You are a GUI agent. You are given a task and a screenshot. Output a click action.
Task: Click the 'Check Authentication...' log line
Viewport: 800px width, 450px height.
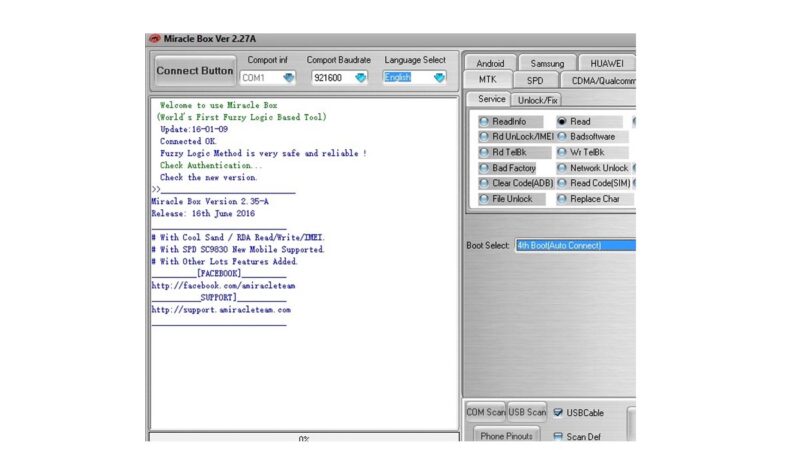point(211,165)
